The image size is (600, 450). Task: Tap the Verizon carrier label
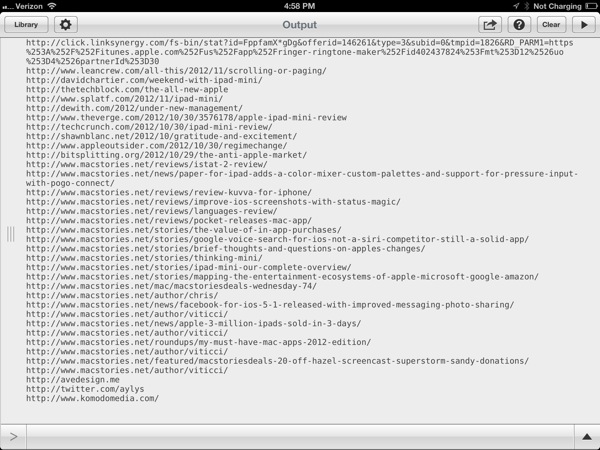[29, 6]
